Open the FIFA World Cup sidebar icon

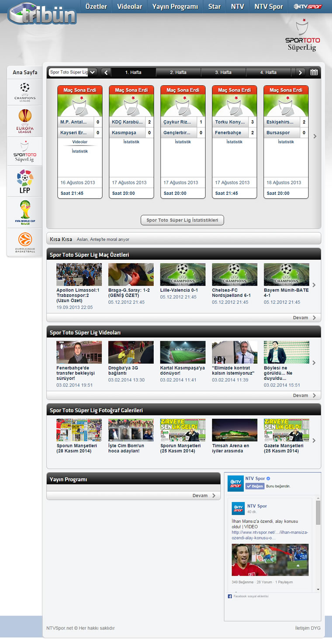pyautogui.click(x=25, y=212)
